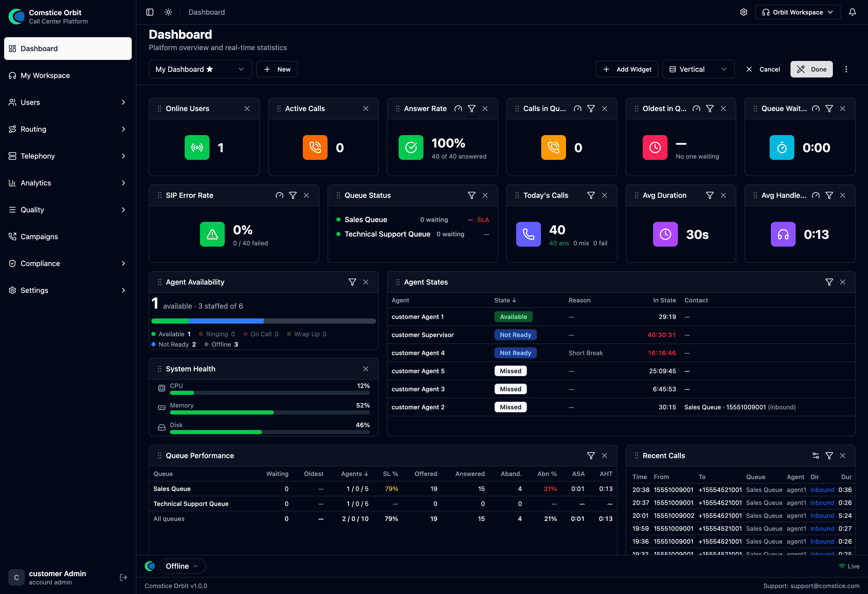Image resolution: width=868 pixels, height=594 pixels.
Task: Open the My Dashboard dropdown
Action: 200,69
